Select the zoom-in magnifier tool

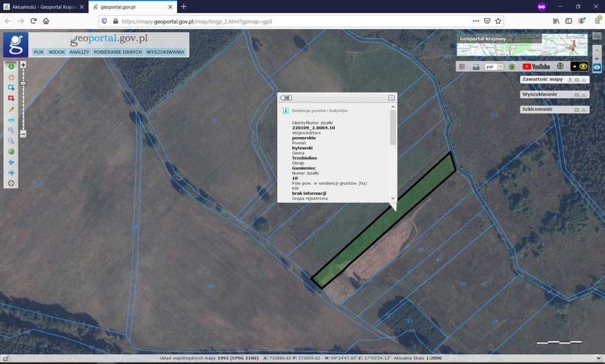point(11,131)
